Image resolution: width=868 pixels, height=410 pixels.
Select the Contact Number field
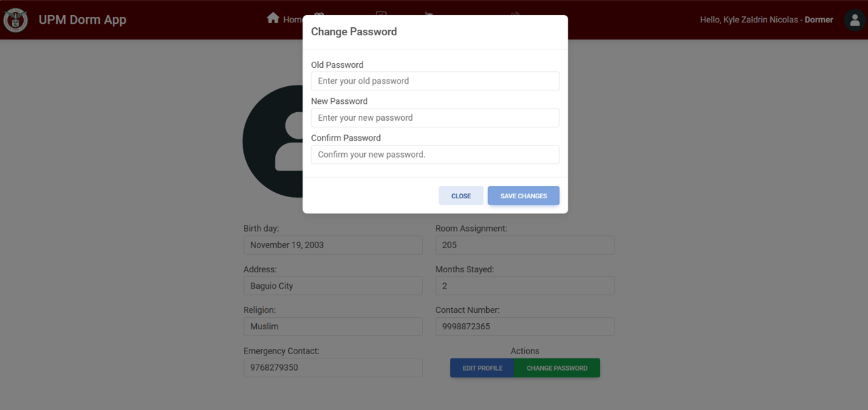tap(524, 326)
